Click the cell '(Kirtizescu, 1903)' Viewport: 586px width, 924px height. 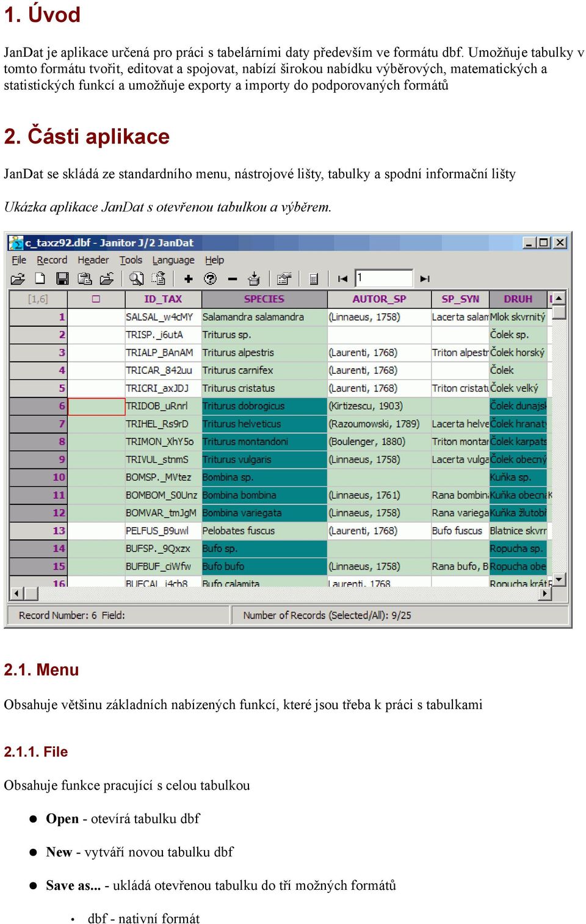(x=379, y=406)
